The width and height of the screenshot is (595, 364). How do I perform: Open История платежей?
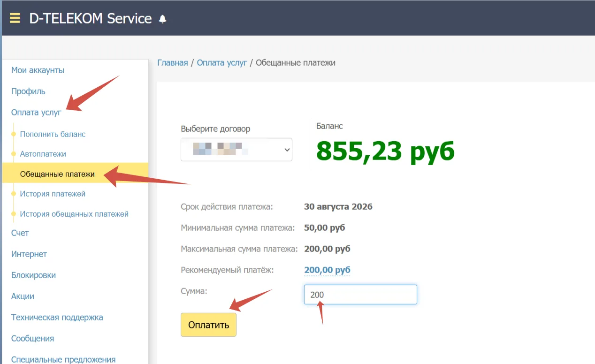tap(53, 194)
